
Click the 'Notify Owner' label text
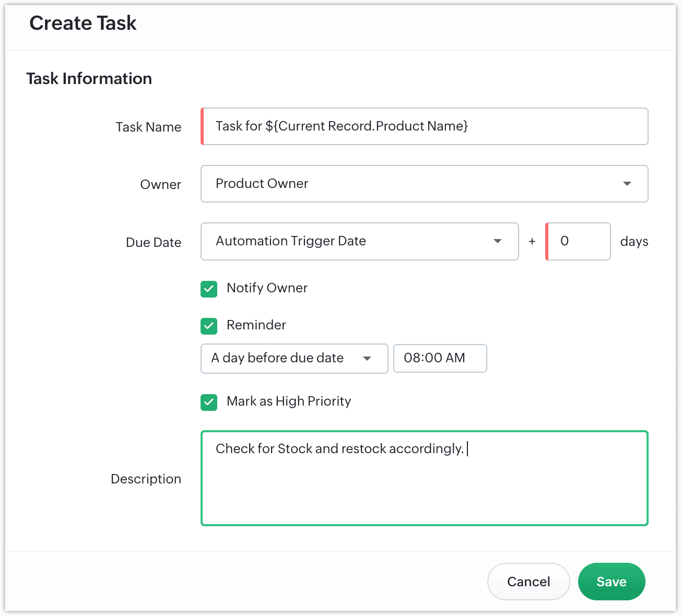click(267, 288)
